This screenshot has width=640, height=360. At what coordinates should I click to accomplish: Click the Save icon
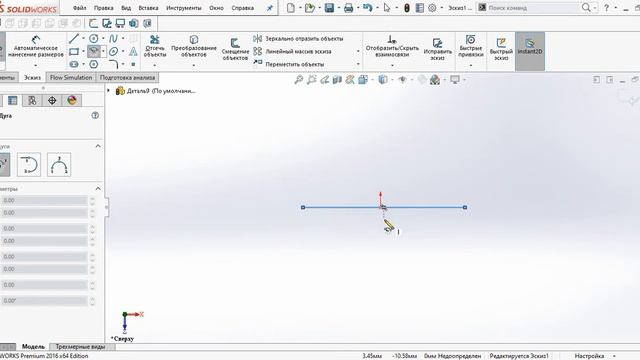tap(329, 8)
